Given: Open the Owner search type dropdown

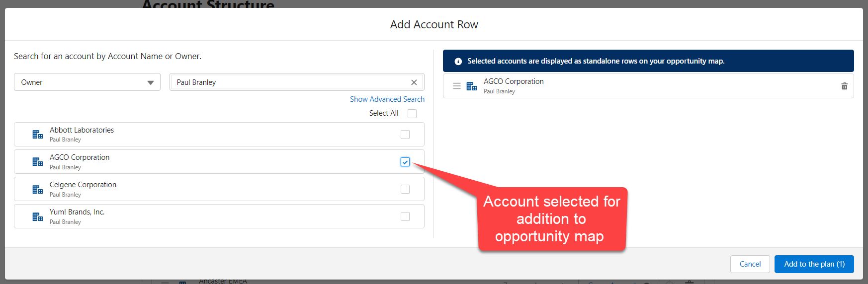Looking at the screenshot, I should 87,82.
